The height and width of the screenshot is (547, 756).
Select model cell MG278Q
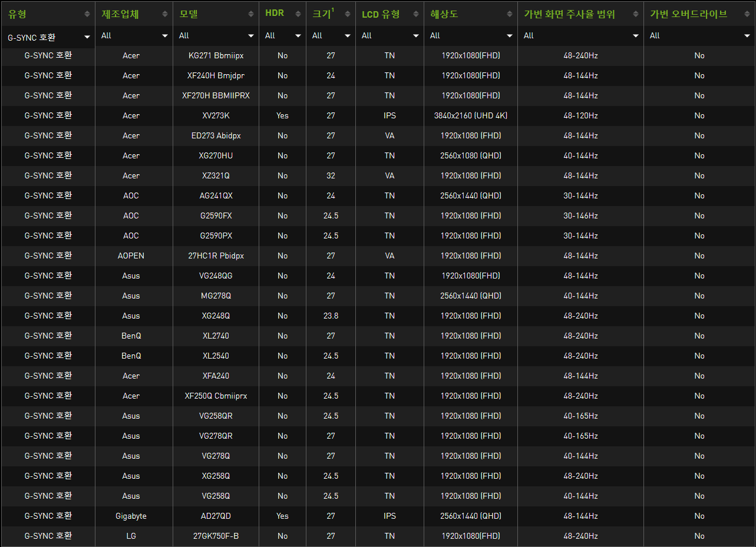[x=216, y=296]
